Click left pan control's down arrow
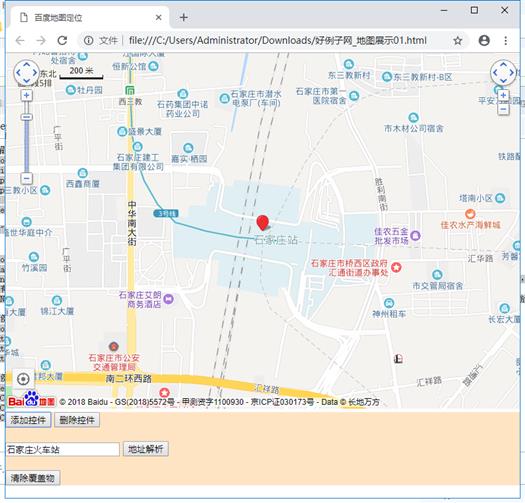525x503 pixels. [x=26, y=80]
